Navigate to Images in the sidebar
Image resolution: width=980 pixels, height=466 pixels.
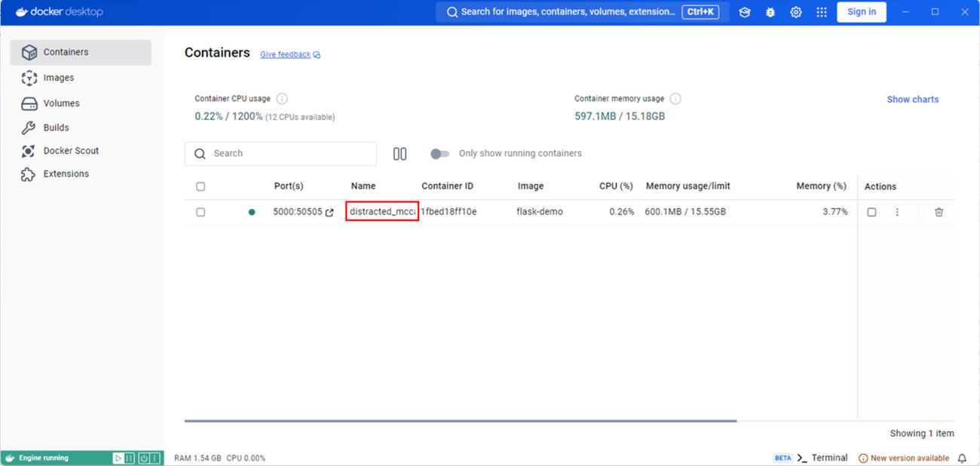click(x=58, y=78)
